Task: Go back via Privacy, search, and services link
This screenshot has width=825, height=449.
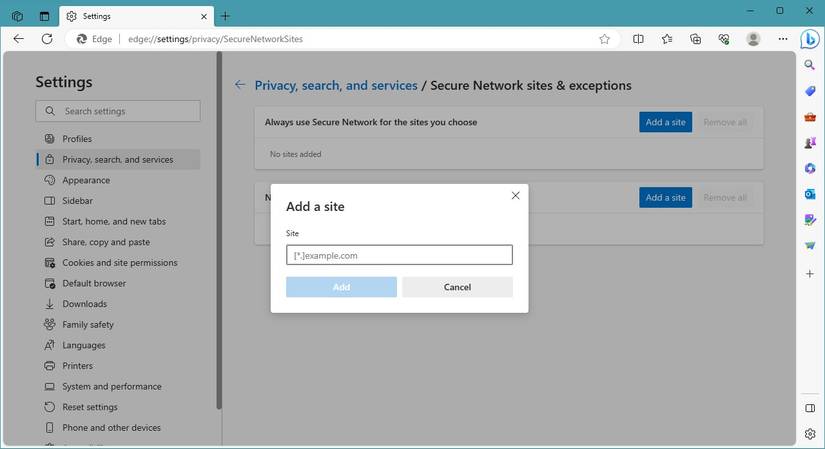Action: [336, 86]
